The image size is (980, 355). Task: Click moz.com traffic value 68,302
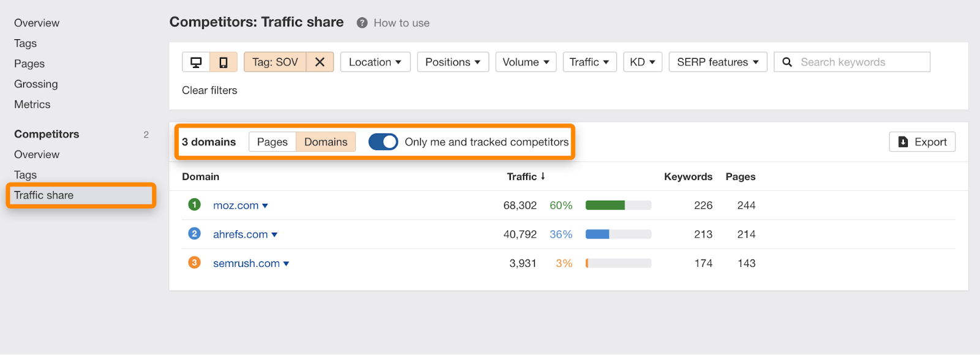tap(520, 205)
